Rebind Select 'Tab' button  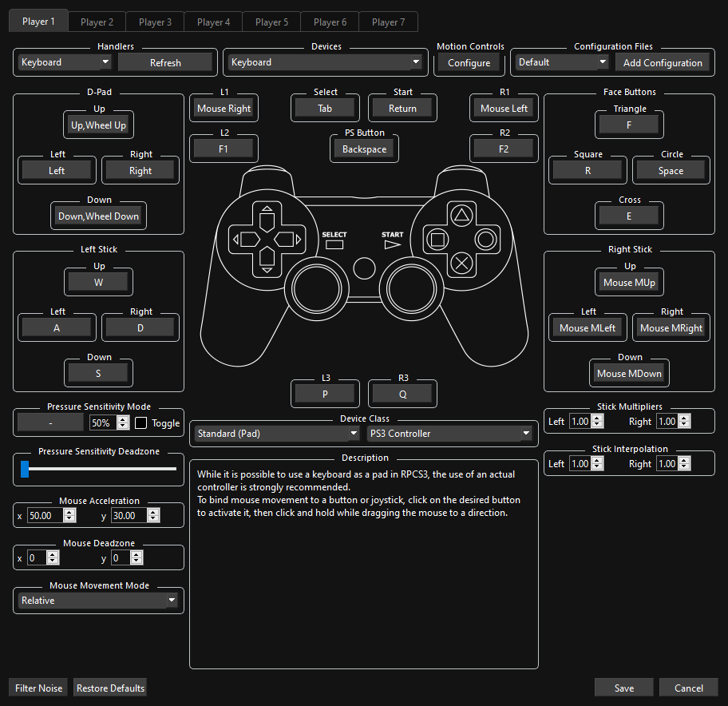pos(325,109)
